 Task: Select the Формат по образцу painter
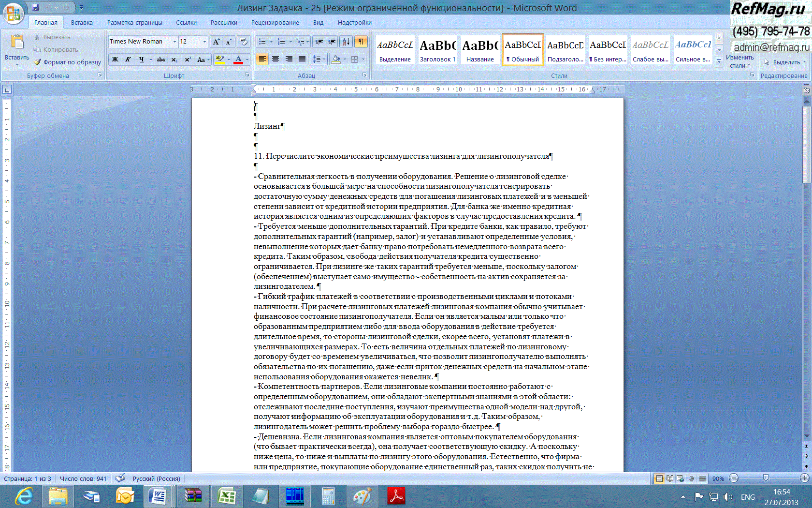point(68,62)
